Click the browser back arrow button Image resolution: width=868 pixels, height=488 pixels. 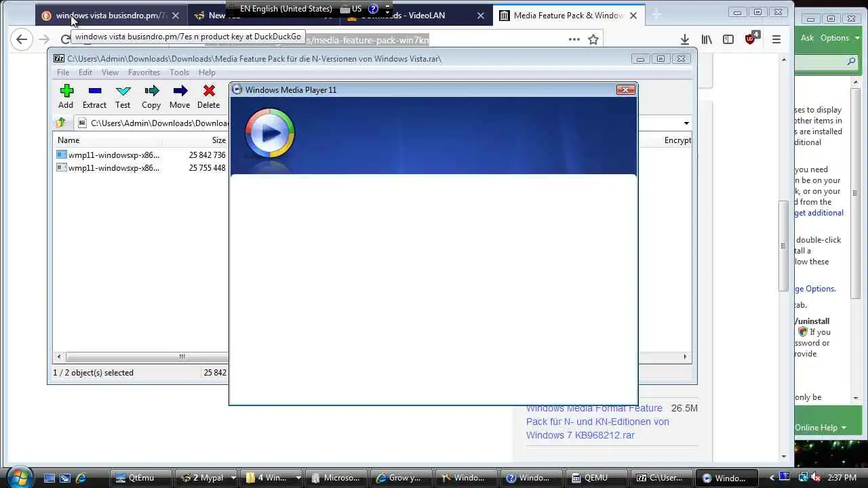[22, 39]
